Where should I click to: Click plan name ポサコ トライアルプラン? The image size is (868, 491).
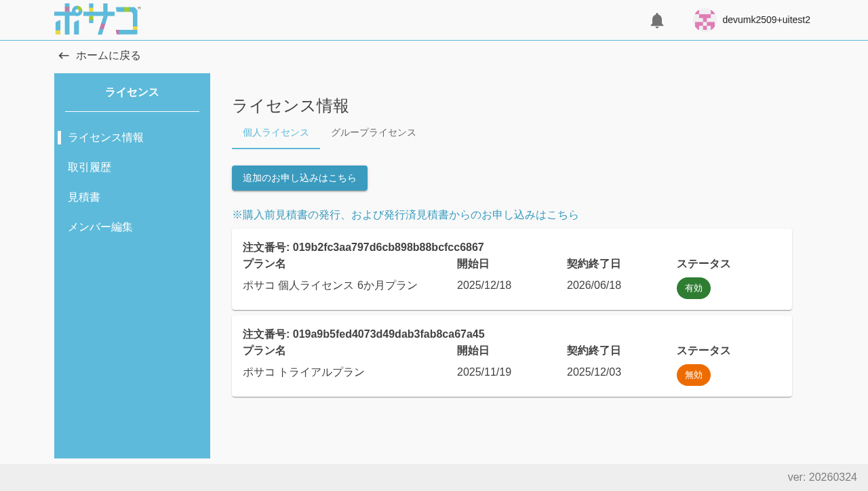click(304, 372)
